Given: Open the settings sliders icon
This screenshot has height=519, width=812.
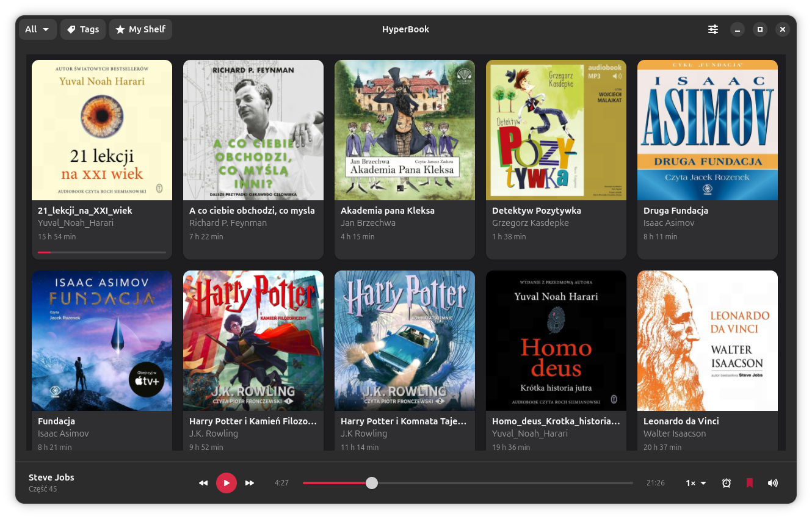Looking at the screenshot, I should pos(713,29).
